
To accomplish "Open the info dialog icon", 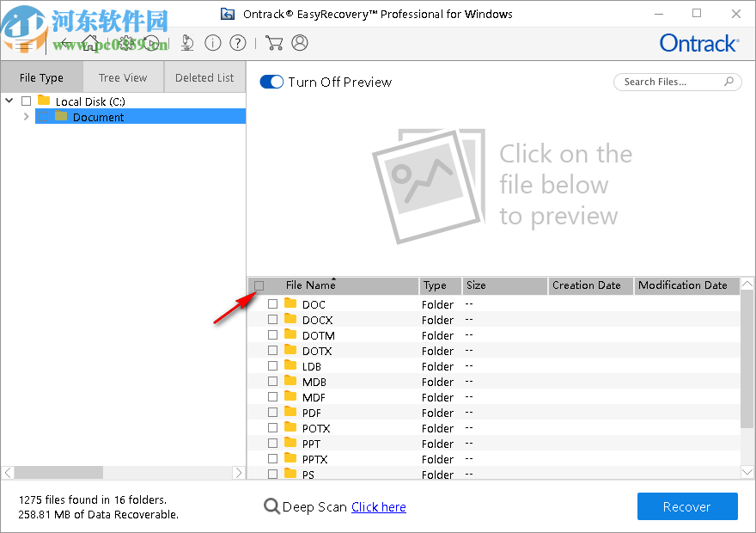I will (213, 43).
